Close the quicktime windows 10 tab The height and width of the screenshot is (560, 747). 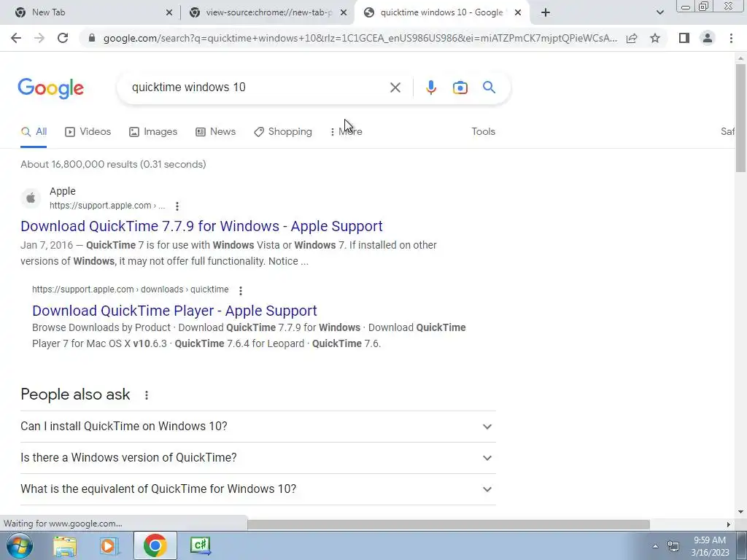point(519,12)
